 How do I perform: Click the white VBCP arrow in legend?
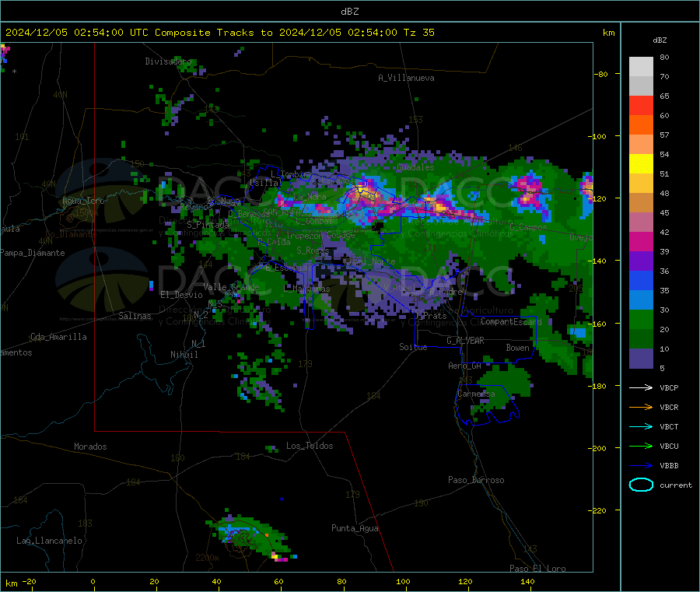(641, 387)
